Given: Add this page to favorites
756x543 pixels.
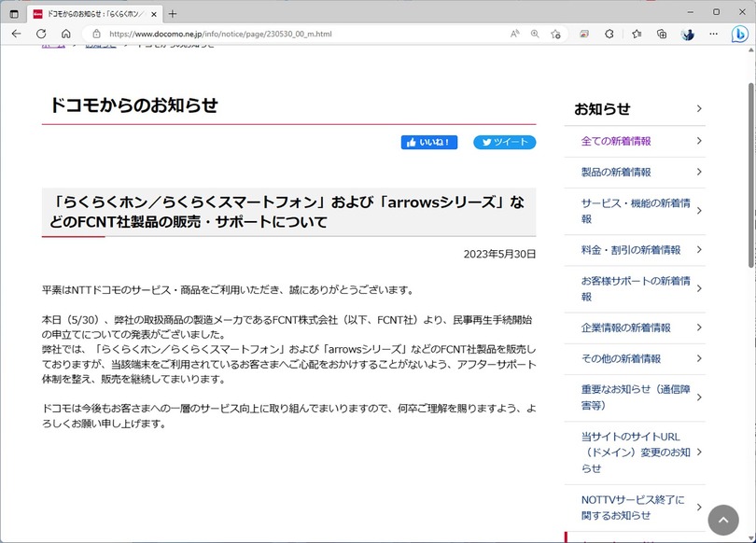Looking at the screenshot, I should pos(555,34).
